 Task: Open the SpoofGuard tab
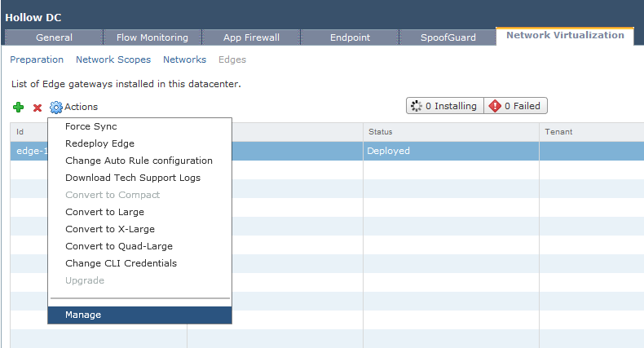(448, 37)
